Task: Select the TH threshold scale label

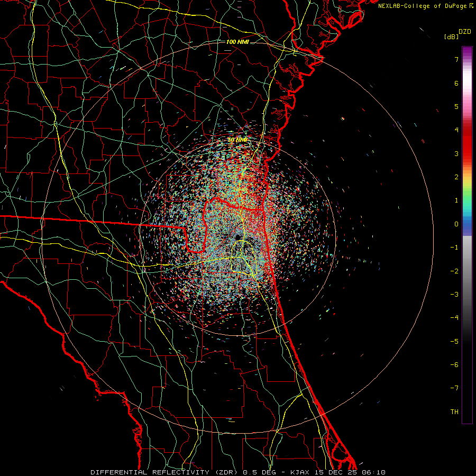Action: [454, 412]
